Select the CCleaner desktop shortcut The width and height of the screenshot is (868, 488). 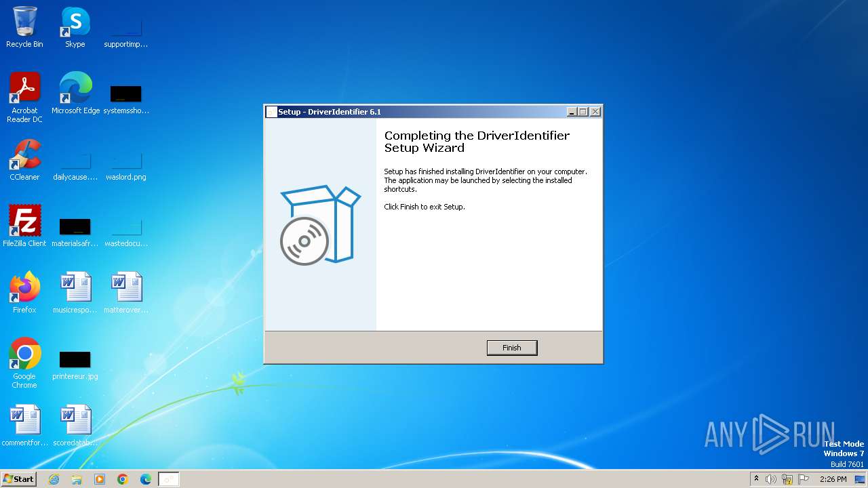coord(24,160)
